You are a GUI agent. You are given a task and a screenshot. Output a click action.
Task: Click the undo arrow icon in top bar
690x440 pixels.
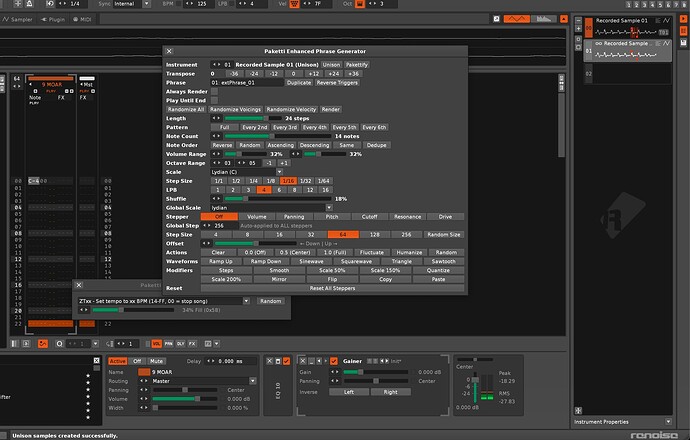coord(50,4)
